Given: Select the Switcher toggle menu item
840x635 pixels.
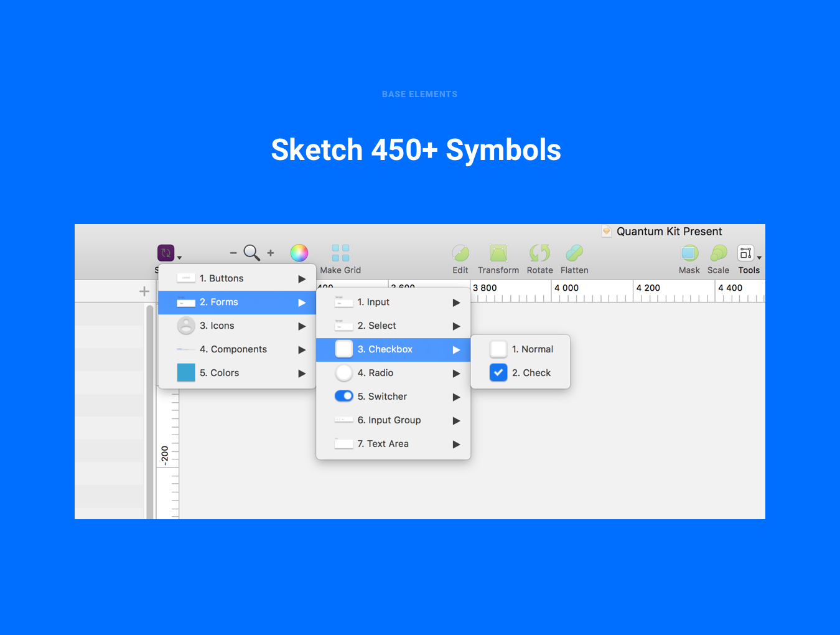Looking at the screenshot, I should [381, 397].
